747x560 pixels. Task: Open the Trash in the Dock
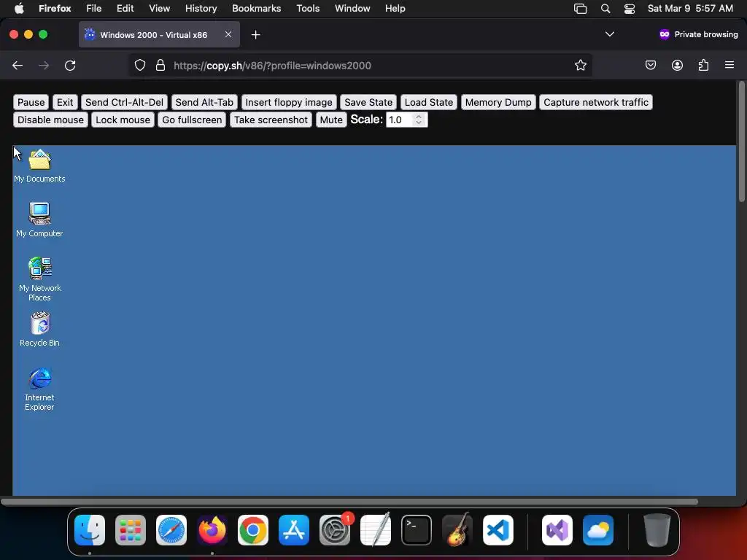click(x=657, y=530)
